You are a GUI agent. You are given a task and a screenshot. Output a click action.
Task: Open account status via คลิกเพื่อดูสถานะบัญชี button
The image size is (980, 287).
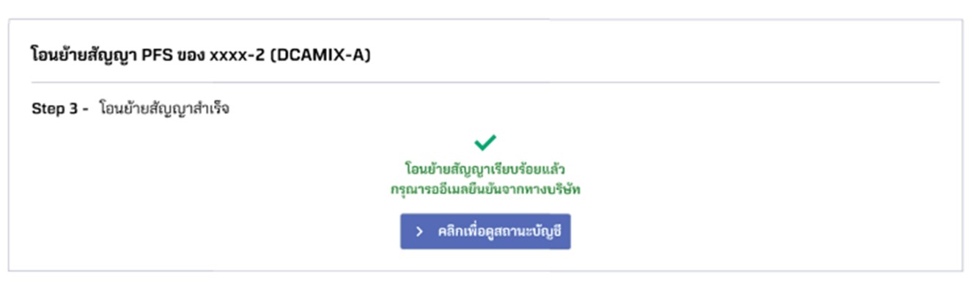tap(485, 231)
